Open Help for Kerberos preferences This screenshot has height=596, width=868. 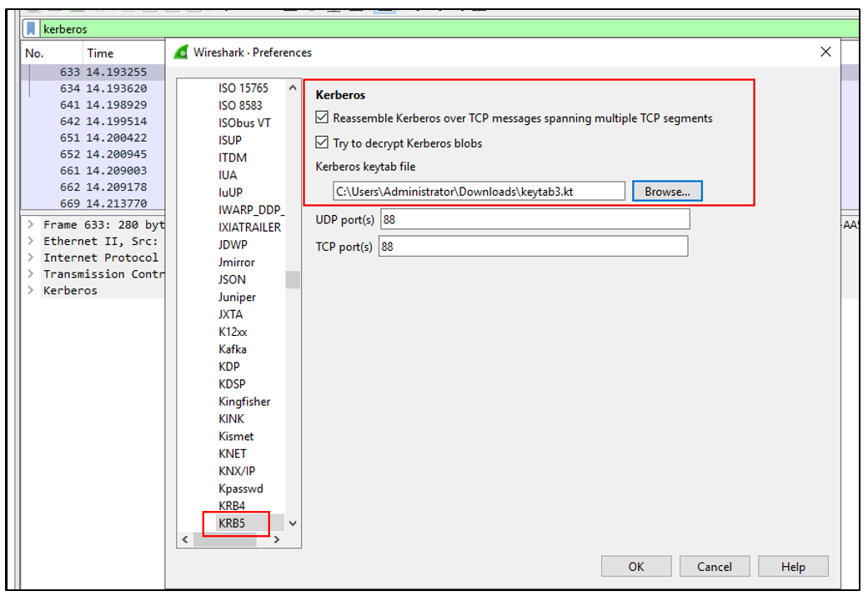(792, 567)
